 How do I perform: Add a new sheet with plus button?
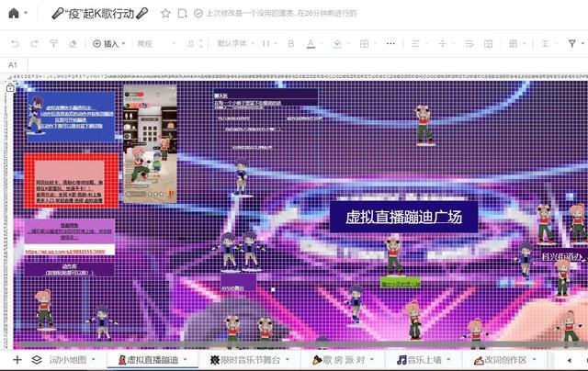pyautogui.click(x=17, y=360)
